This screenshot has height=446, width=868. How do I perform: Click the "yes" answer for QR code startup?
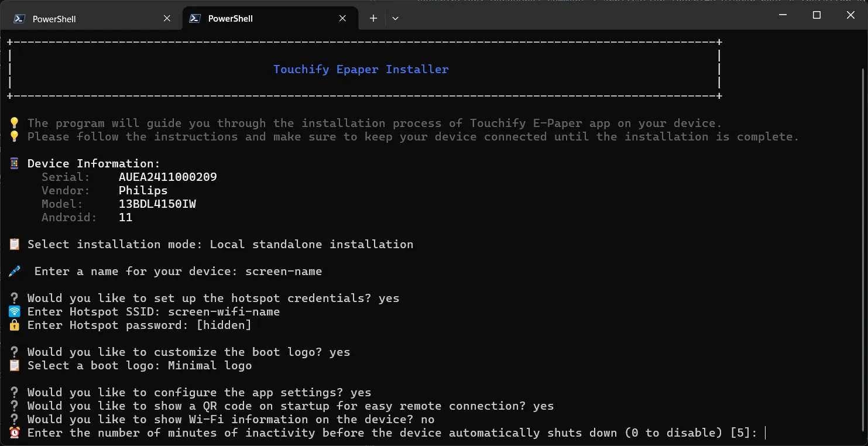pos(544,406)
